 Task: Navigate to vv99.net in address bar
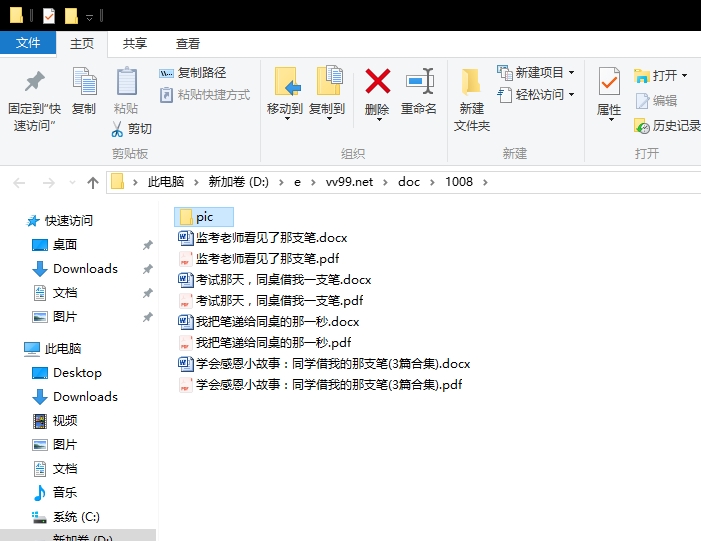[349, 182]
